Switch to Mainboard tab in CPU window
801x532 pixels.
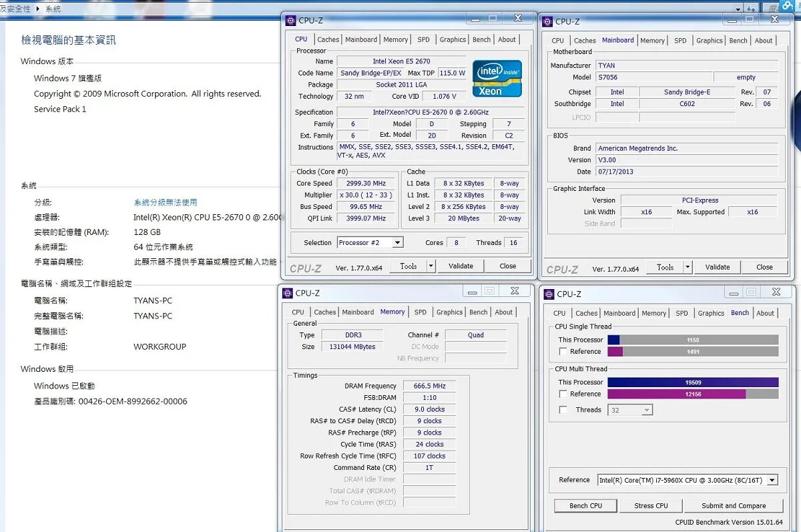click(x=361, y=39)
